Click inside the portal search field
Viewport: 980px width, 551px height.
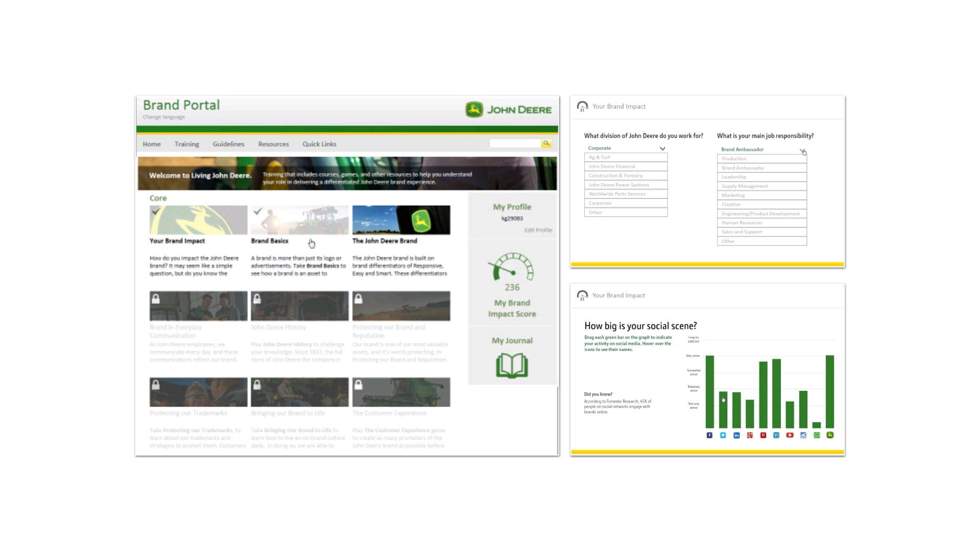(x=514, y=143)
